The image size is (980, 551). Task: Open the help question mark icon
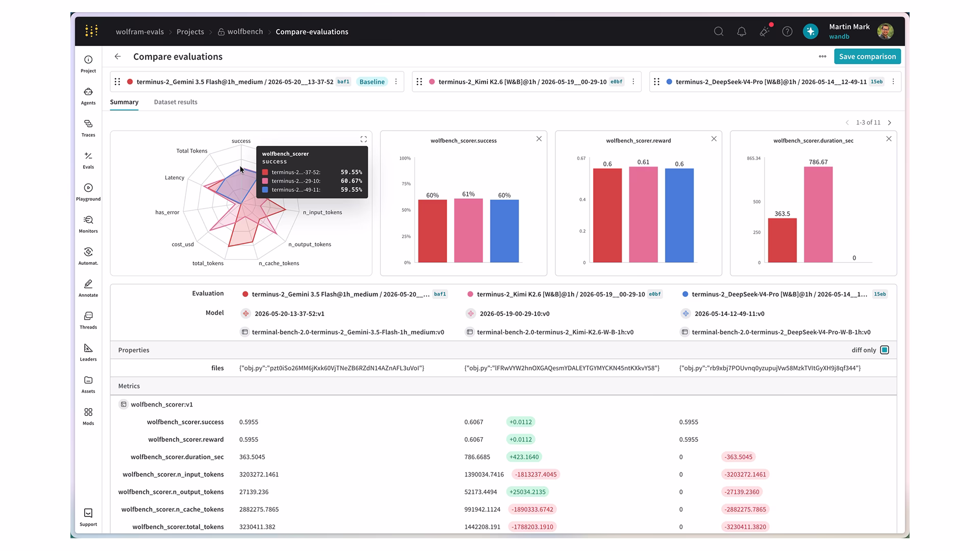[x=788, y=32]
